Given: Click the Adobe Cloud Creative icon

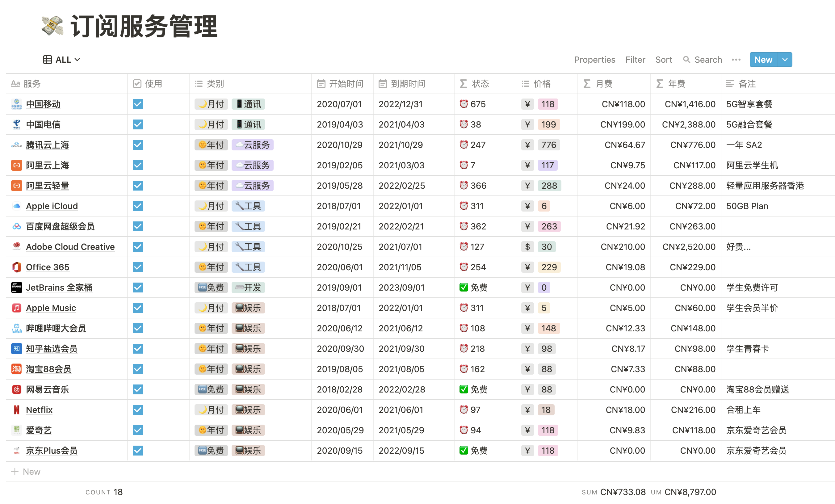Looking at the screenshot, I should coord(16,247).
